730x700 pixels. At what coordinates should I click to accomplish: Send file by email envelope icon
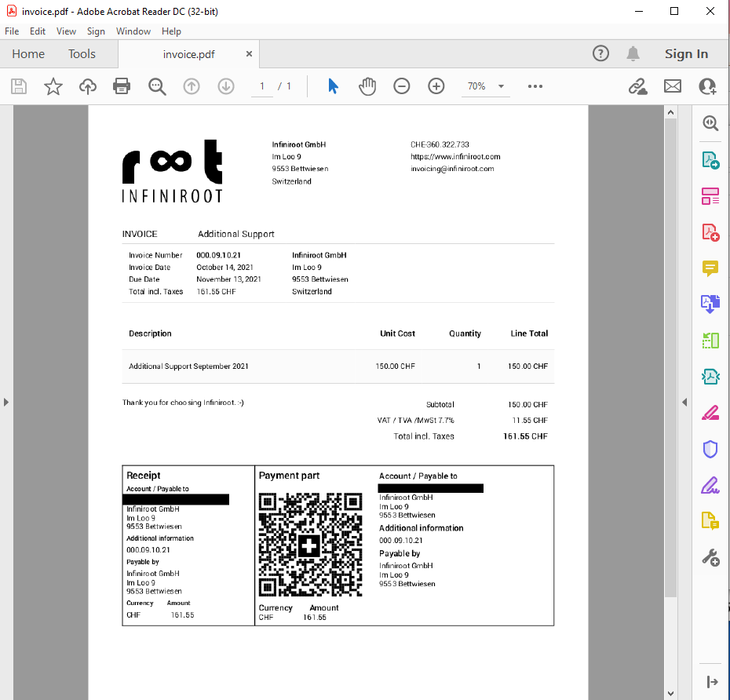click(673, 86)
